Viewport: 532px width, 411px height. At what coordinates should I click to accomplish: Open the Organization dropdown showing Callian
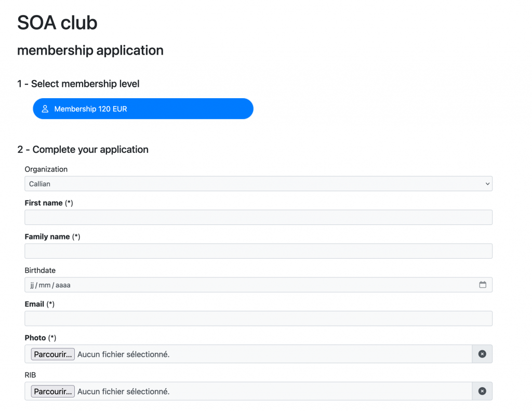258,183
